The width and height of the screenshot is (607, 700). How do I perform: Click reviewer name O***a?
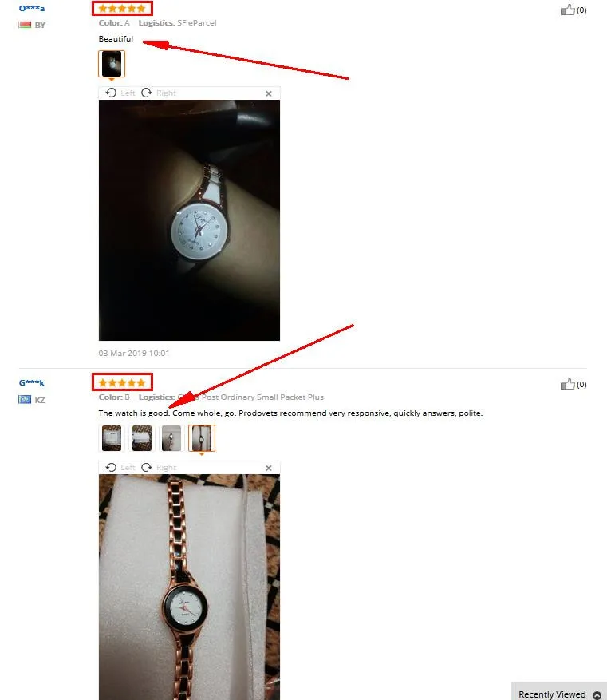(32, 8)
